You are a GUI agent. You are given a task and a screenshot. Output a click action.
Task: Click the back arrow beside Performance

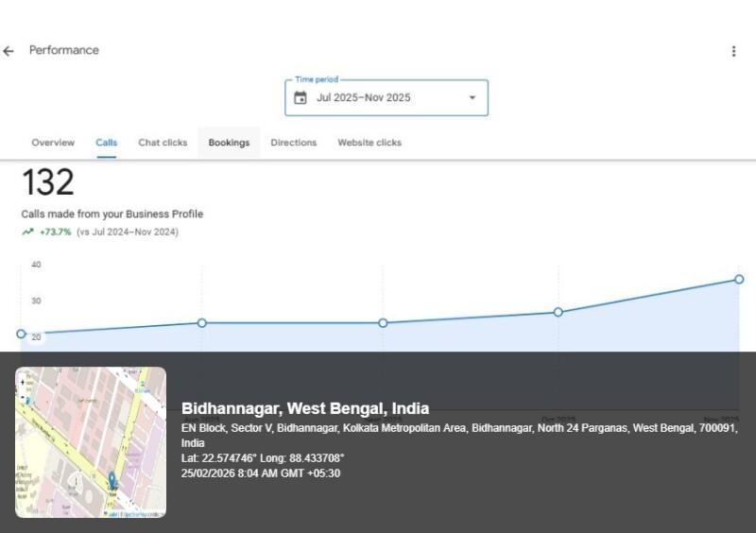9,51
